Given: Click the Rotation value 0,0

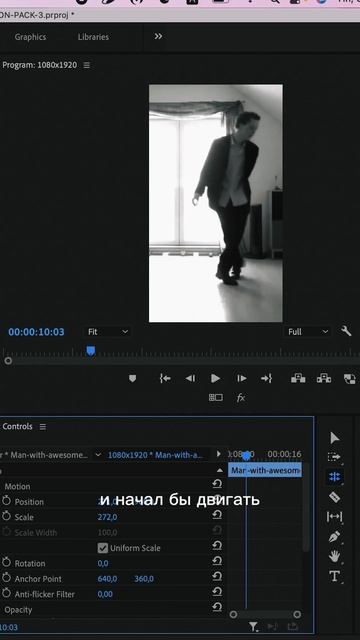Looking at the screenshot, I should pos(103,563).
